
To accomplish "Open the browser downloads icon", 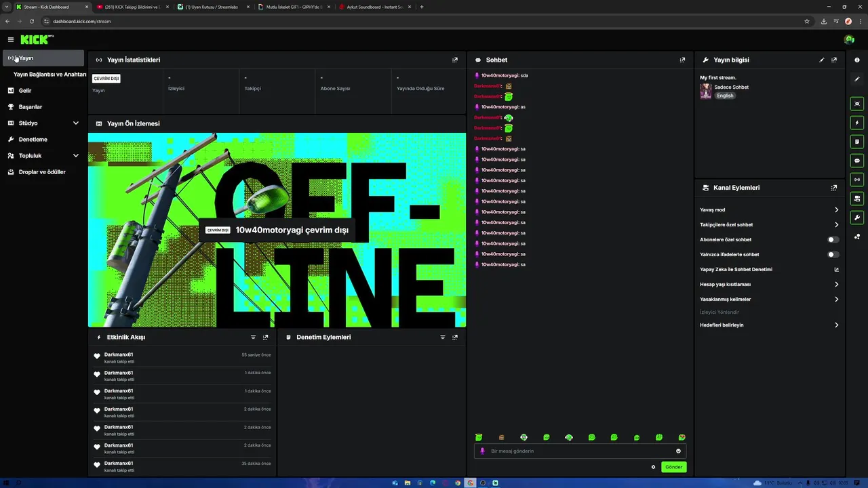I will 824,21.
